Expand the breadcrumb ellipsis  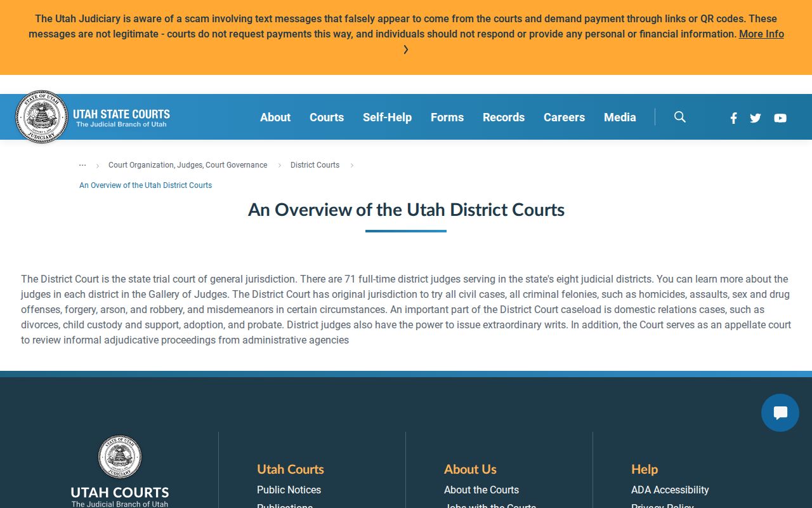(x=82, y=165)
